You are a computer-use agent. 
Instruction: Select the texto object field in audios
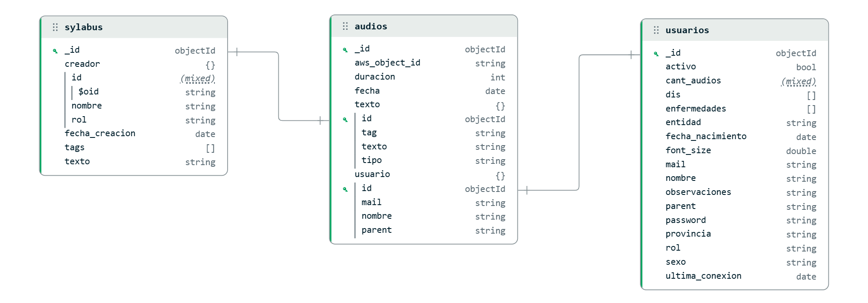coord(367,104)
